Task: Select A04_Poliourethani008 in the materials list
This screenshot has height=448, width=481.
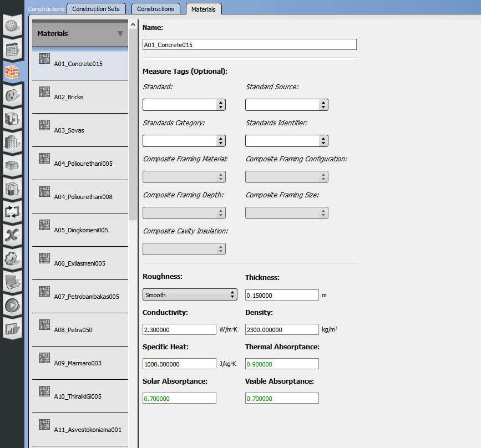Action: (80, 197)
